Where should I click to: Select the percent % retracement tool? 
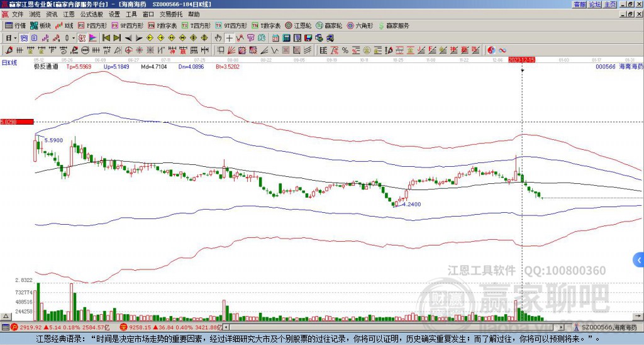coord(345,50)
